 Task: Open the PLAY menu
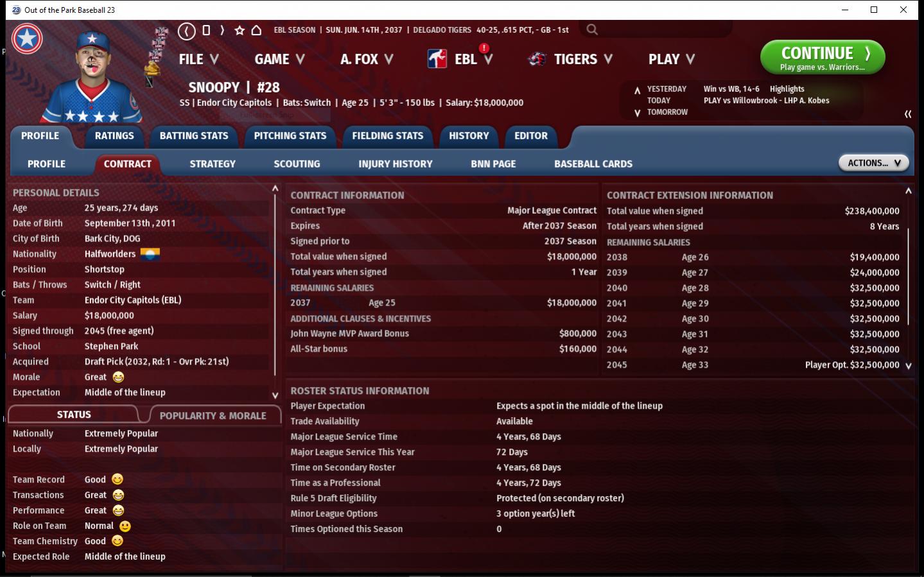click(x=672, y=59)
